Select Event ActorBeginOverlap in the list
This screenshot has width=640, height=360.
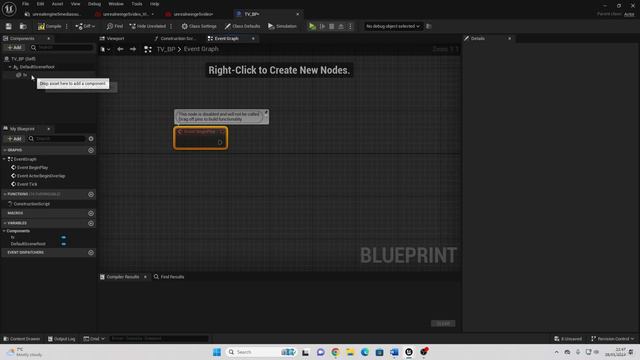41,176
